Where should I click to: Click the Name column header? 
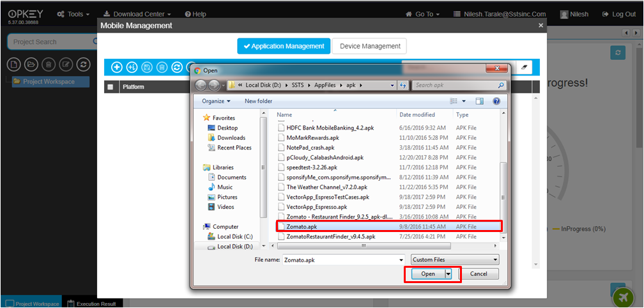tap(284, 114)
